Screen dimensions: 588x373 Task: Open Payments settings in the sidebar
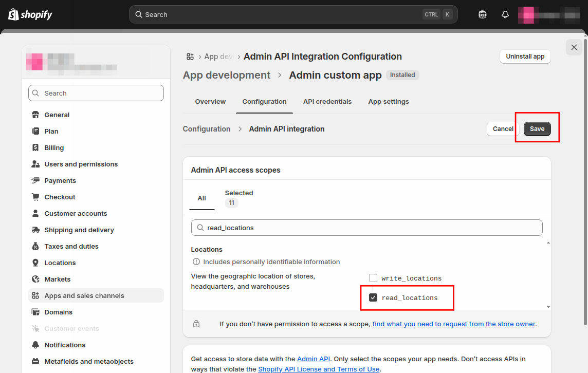(x=60, y=181)
